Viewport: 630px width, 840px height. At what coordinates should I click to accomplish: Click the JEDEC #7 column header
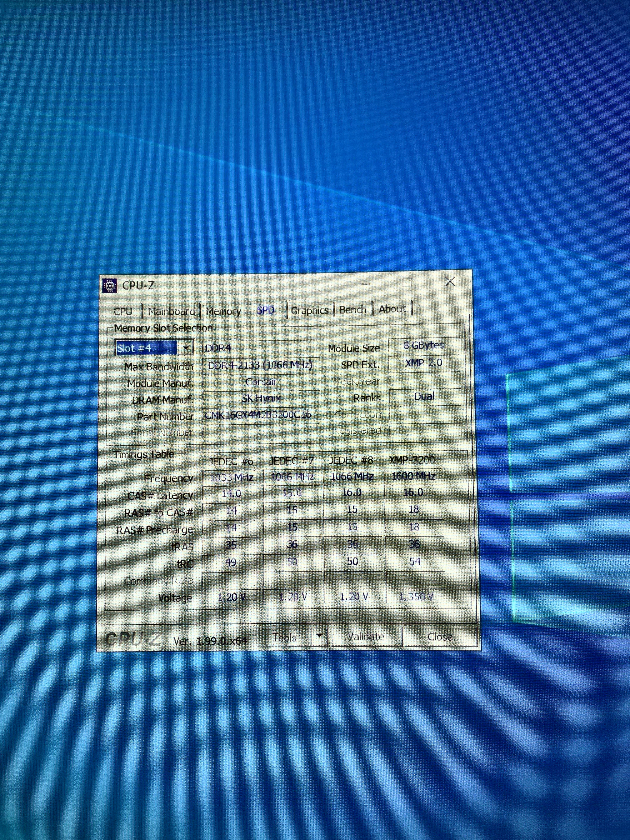292,461
